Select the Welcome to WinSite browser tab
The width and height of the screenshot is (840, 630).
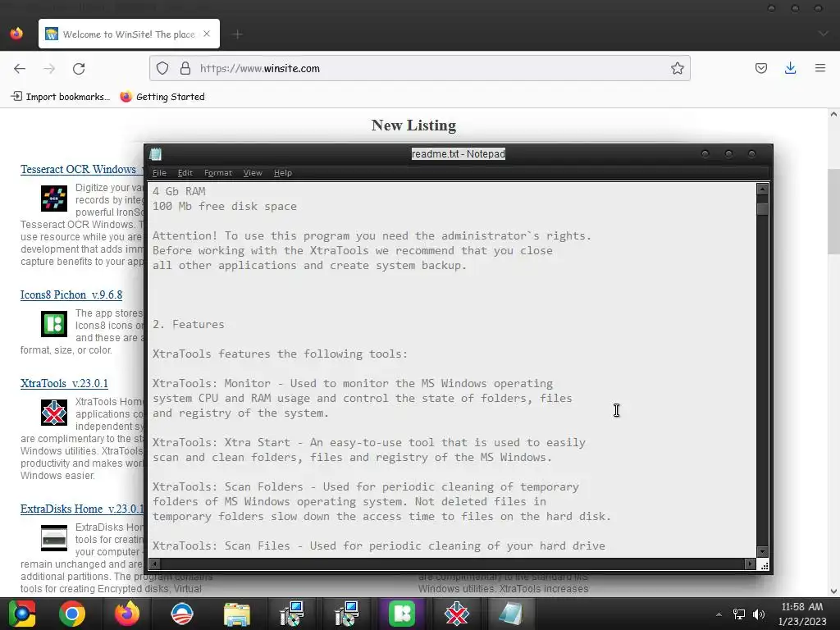coord(129,34)
